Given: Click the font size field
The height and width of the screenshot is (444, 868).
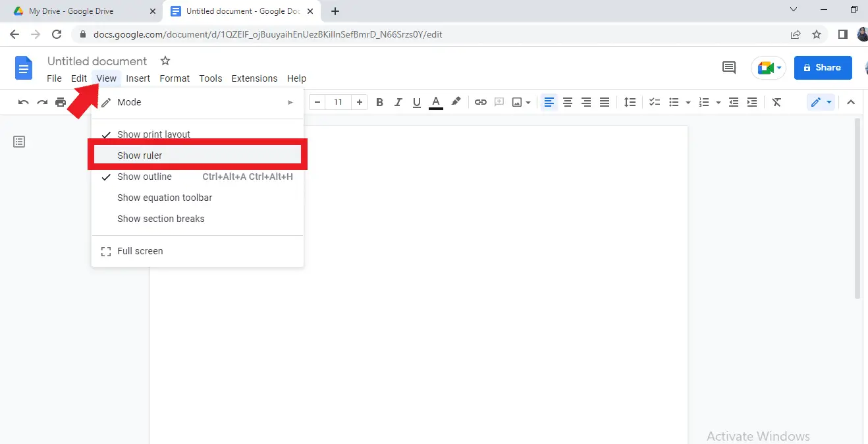Looking at the screenshot, I should (338, 102).
